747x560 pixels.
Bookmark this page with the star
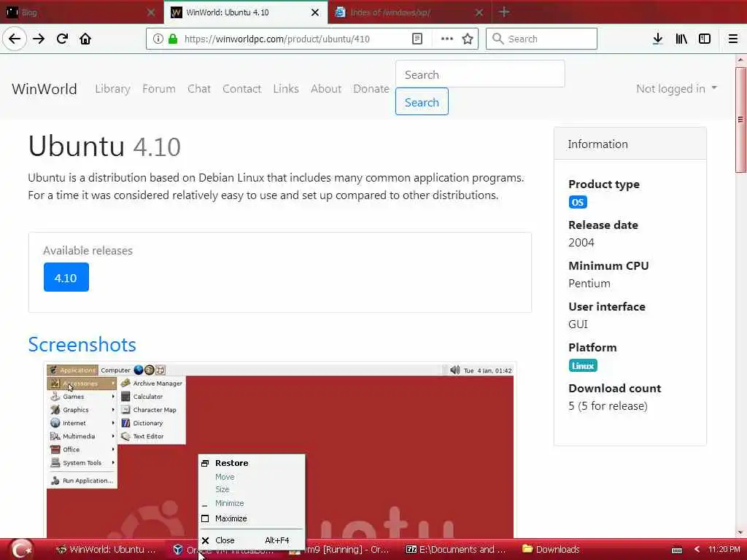point(468,39)
